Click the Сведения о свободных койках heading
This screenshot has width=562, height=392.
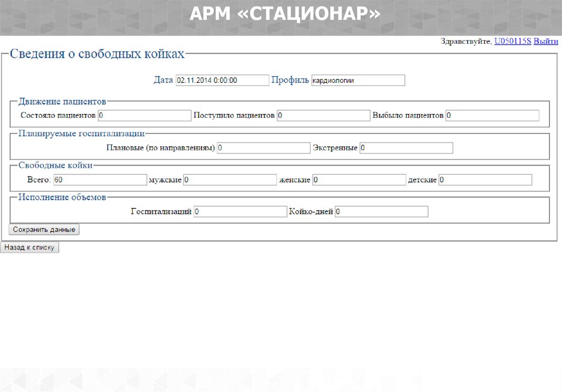(97, 54)
